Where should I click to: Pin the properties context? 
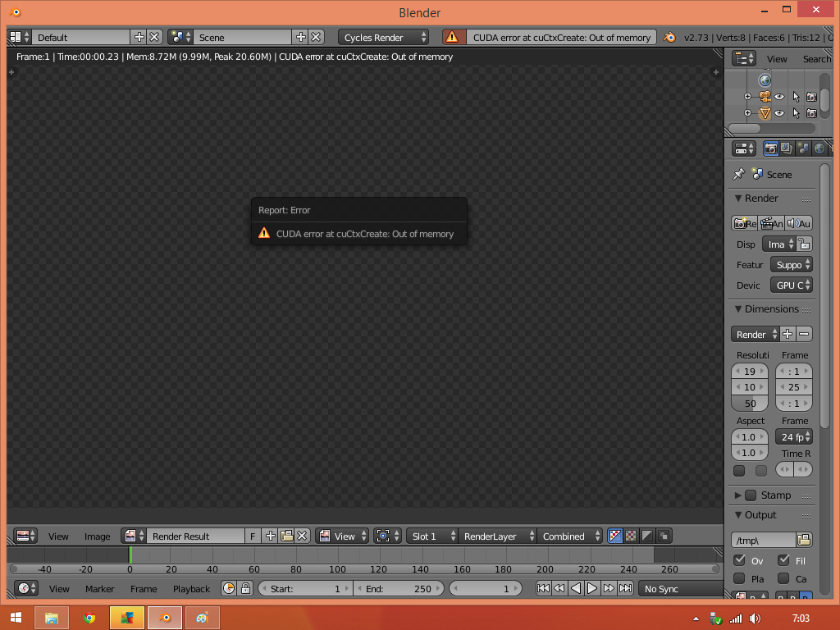739,174
